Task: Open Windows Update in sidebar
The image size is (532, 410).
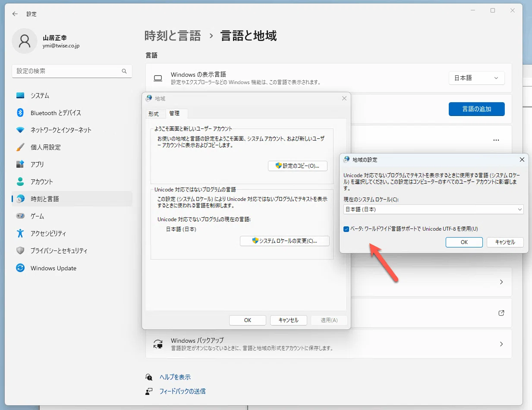Action: tap(72, 268)
